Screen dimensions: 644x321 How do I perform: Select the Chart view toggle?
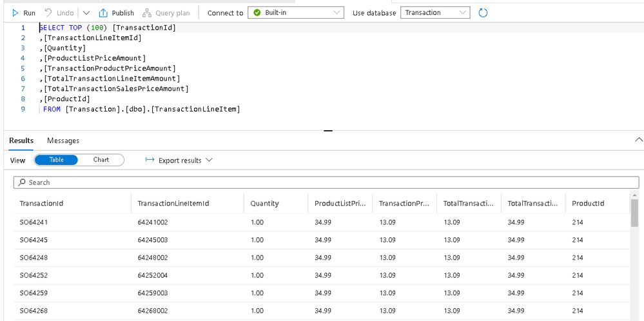[x=101, y=160]
